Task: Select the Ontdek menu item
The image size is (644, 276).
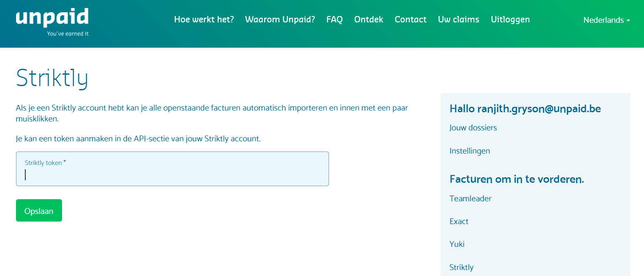Action: [369, 19]
